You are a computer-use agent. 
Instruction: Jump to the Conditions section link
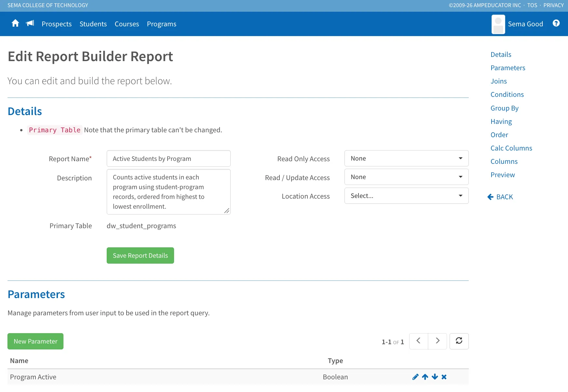point(507,95)
